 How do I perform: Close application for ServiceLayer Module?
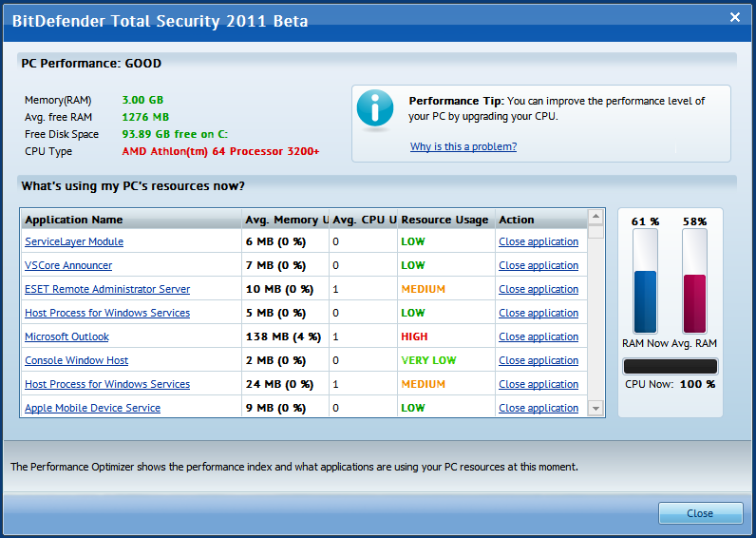pyautogui.click(x=539, y=241)
